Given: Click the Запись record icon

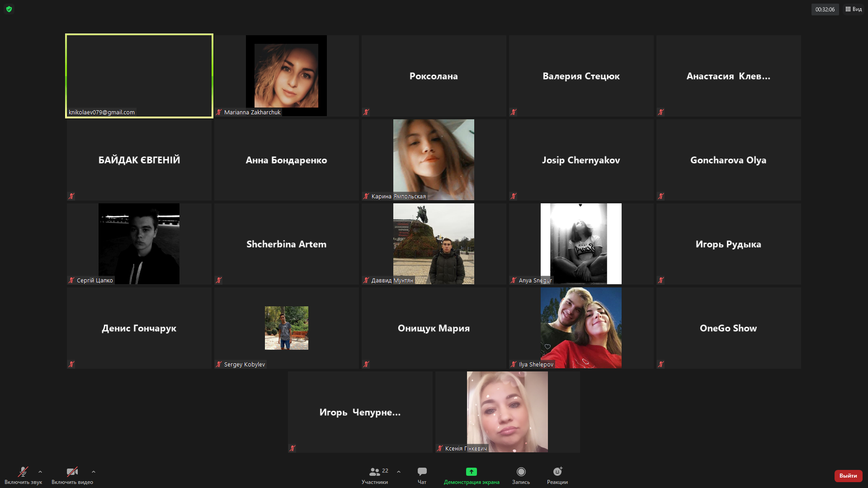Looking at the screenshot, I should 521,472.
